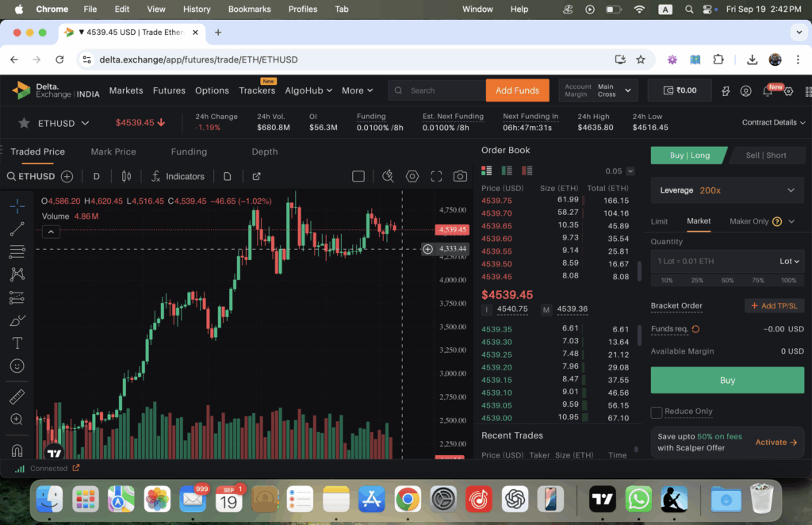The width and height of the screenshot is (812, 525).
Task: Open the notifications bell
Action: pos(768,91)
